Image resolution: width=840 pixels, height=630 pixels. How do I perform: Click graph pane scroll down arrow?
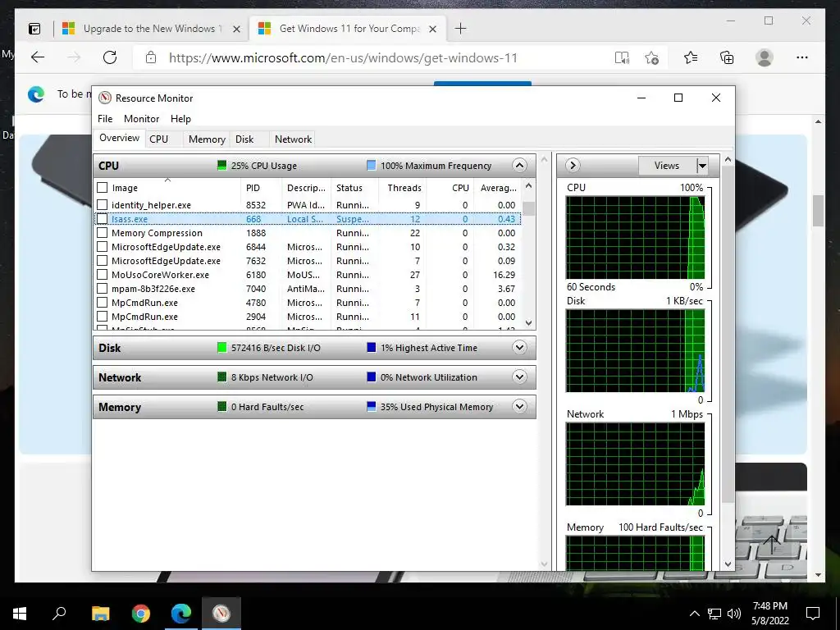[x=728, y=564]
